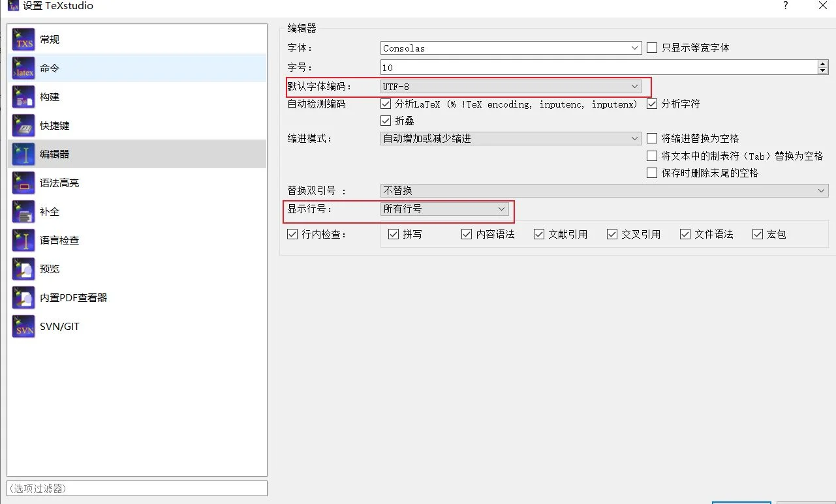Select the 命令 (Commands) latex icon

[x=23, y=68]
